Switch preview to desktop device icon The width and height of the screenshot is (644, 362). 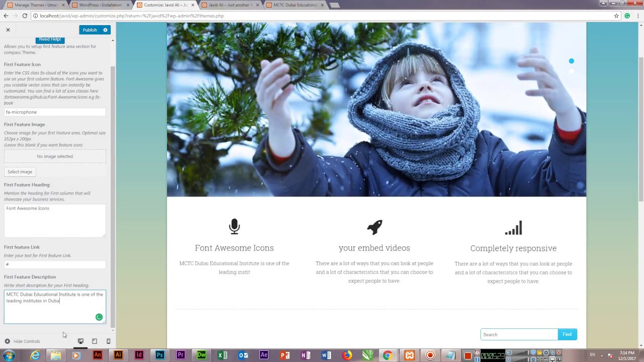(x=80, y=341)
